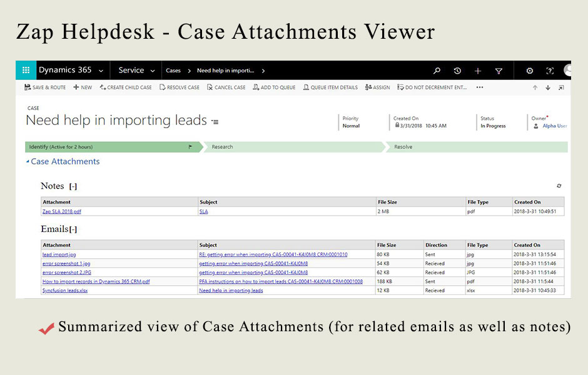This screenshot has width=588, height=375.
Task: Click New command in toolbar
Action: click(x=83, y=87)
